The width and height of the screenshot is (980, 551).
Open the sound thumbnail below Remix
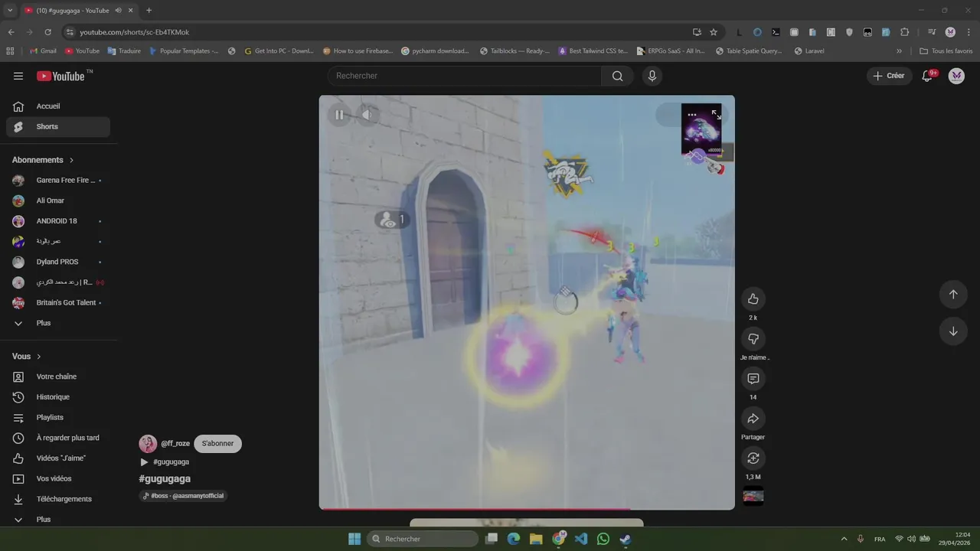point(753,496)
